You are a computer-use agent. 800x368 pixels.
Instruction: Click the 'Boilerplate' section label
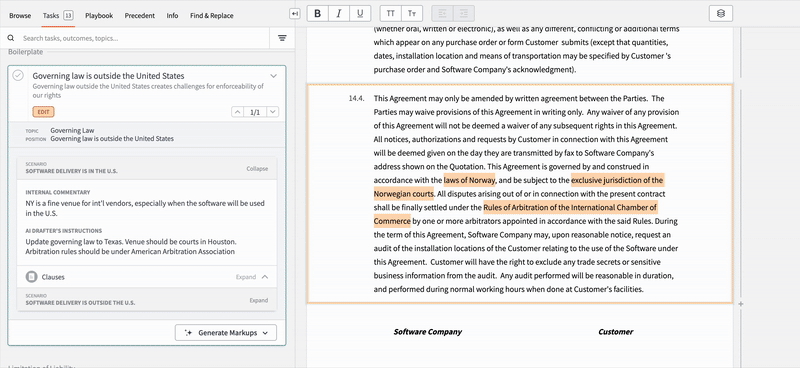coord(26,52)
